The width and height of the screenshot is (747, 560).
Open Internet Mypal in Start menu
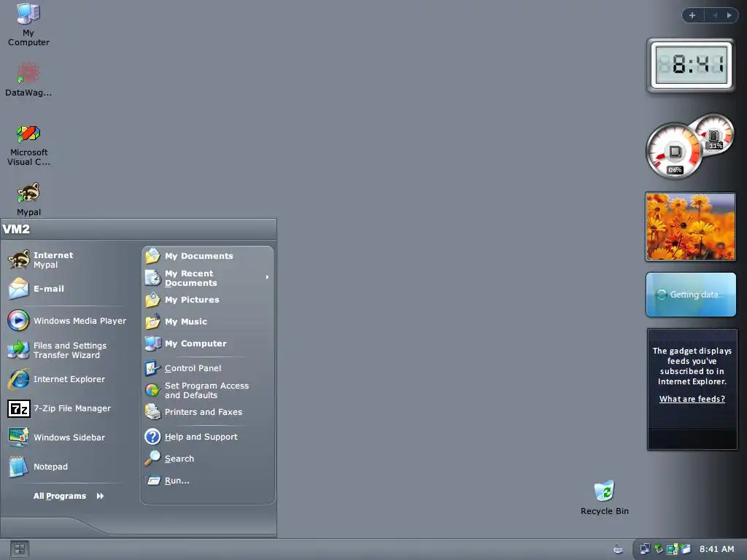pyautogui.click(x=66, y=260)
